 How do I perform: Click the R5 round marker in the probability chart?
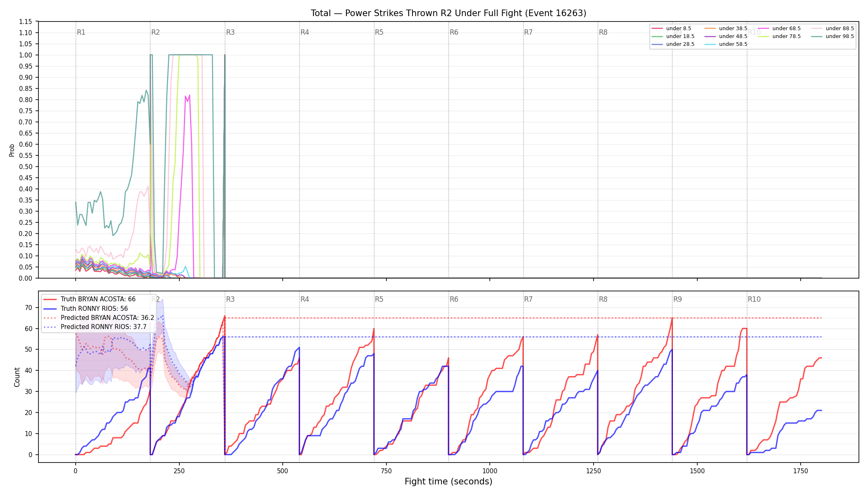(x=379, y=32)
